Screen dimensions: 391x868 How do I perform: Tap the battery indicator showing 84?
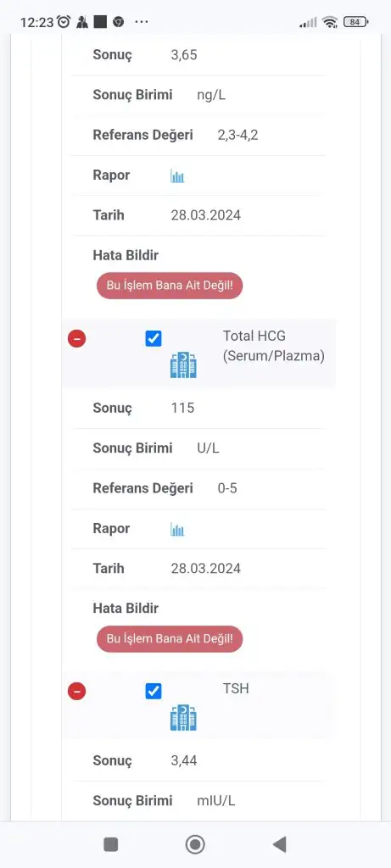click(x=355, y=22)
